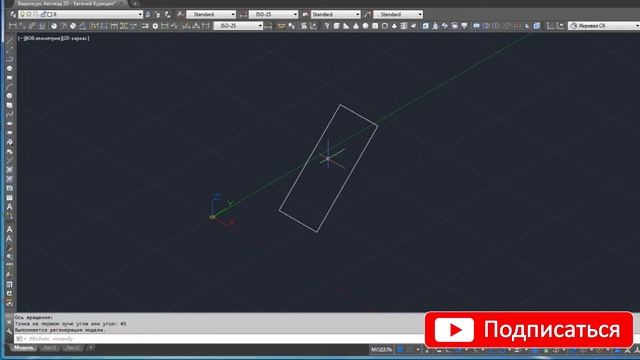Select the Line tool in the Draw toolbar

click(x=9, y=41)
